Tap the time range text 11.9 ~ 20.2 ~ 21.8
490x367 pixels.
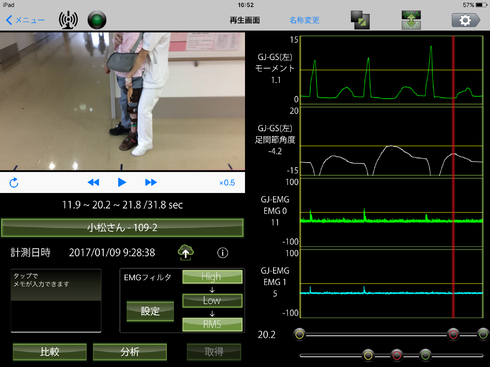coord(102,205)
